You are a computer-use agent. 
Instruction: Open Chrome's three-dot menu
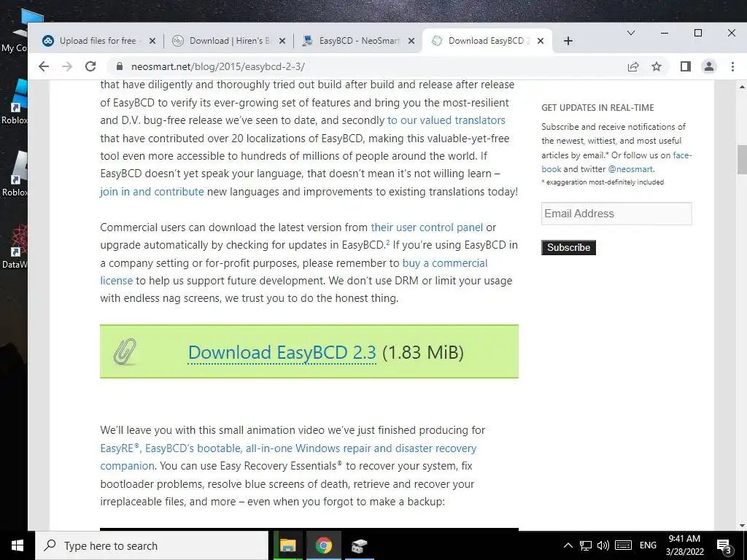pyautogui.click(x=732, y=66)
